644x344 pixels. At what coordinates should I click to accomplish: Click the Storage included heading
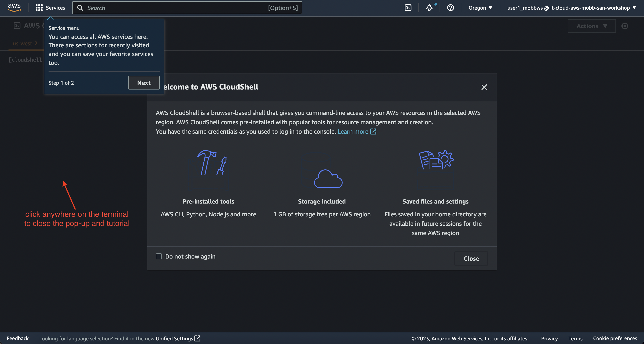pyautogui.click(x=322, y=201)
